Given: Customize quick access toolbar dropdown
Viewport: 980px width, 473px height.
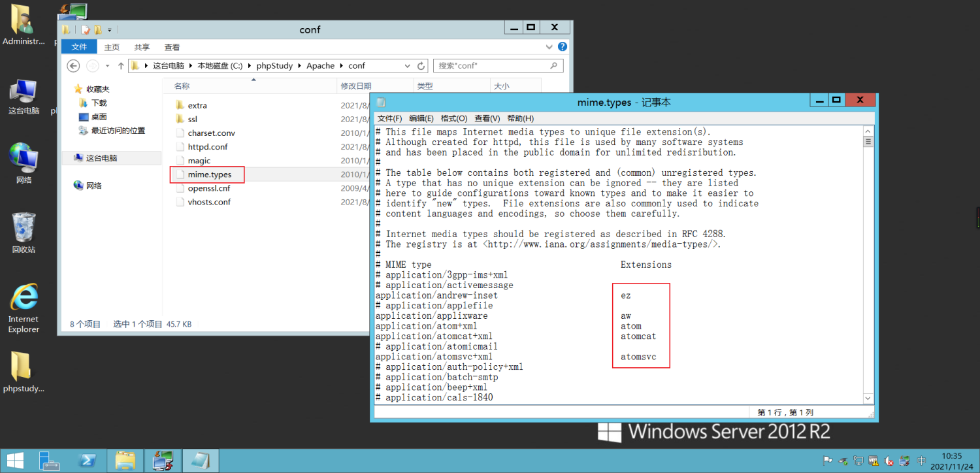Looking at the screenshot, I should (x=109, y=30).
